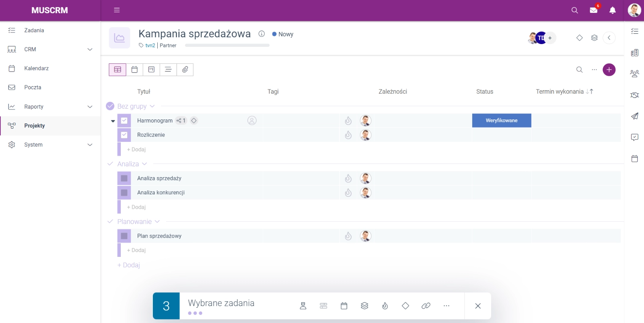Set priority flame for selected tasks
Image resolution: width=644 pixels, height=323 pixels.
tap(385, 306)
